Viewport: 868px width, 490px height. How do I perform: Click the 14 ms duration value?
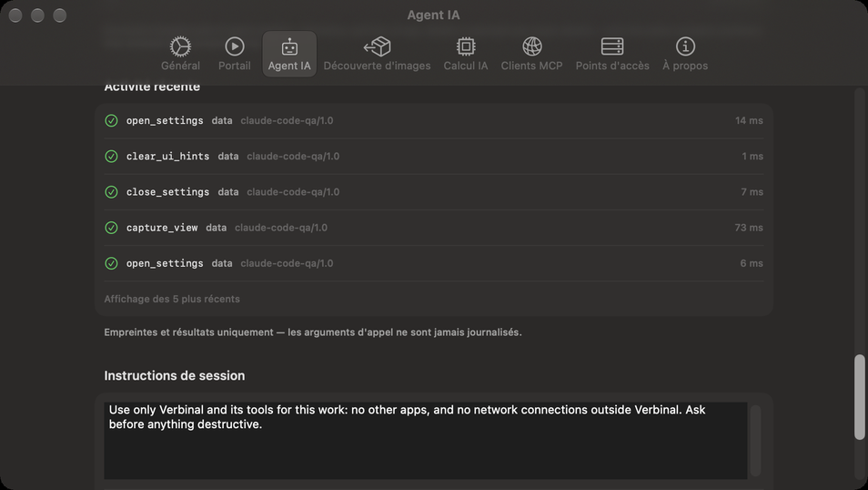tap(749, 120)
